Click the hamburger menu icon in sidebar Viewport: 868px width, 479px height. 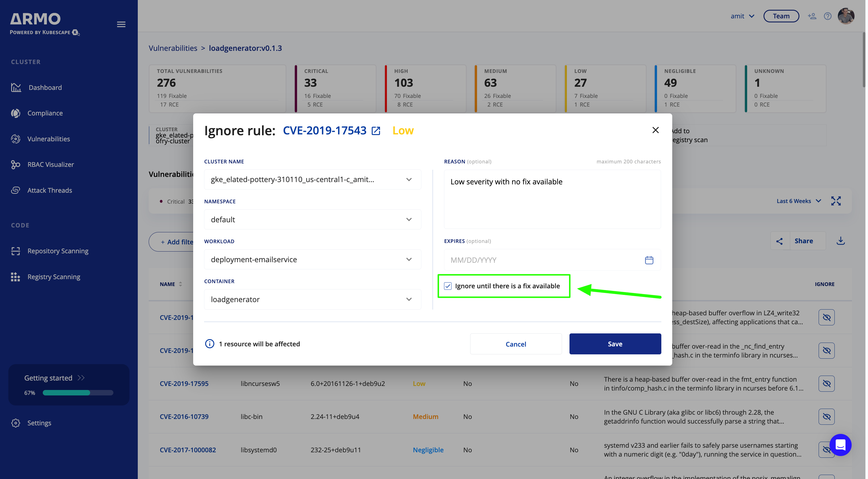121,24
